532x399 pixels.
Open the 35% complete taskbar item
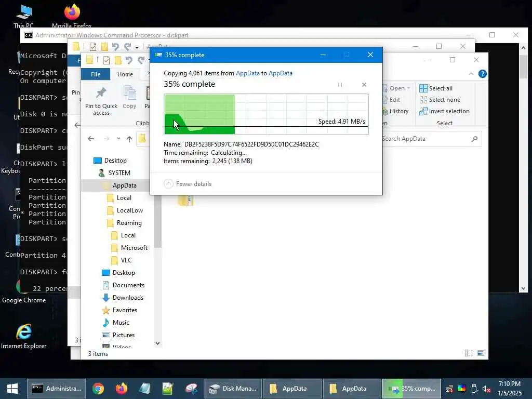(412, 389)
